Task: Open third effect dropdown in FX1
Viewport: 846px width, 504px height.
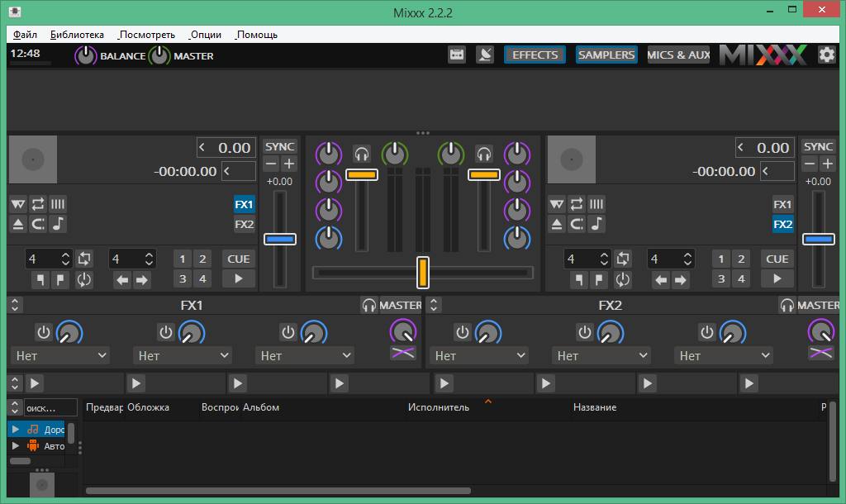Action: 305,355
